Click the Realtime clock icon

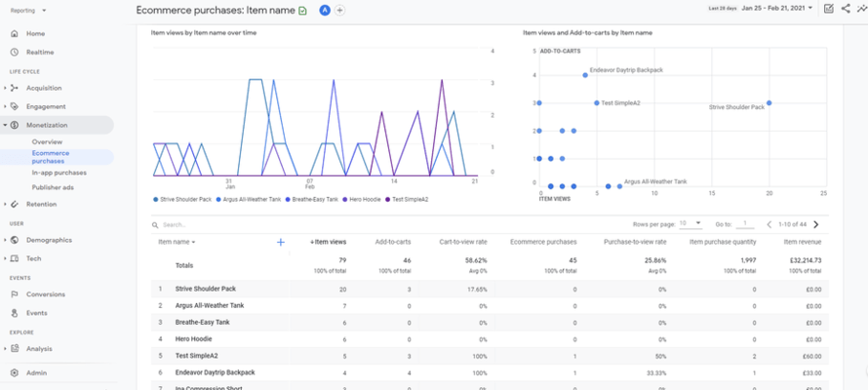[x=15, y=52]
